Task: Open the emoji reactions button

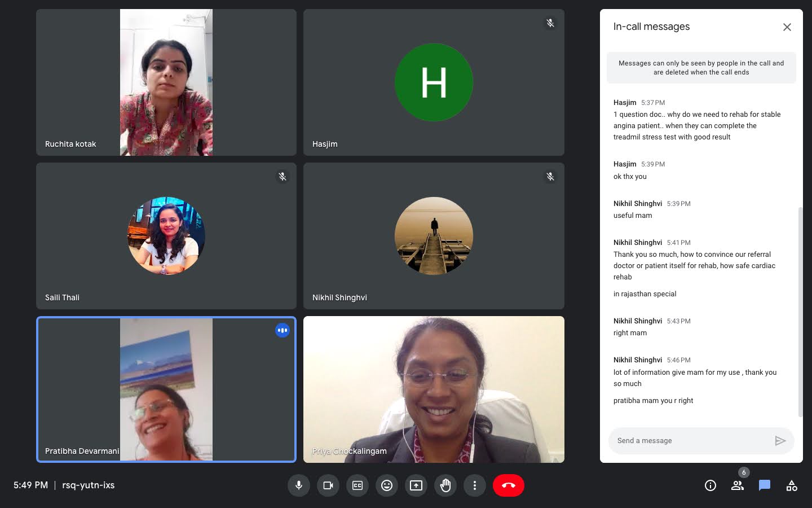Action: (387, 485)
